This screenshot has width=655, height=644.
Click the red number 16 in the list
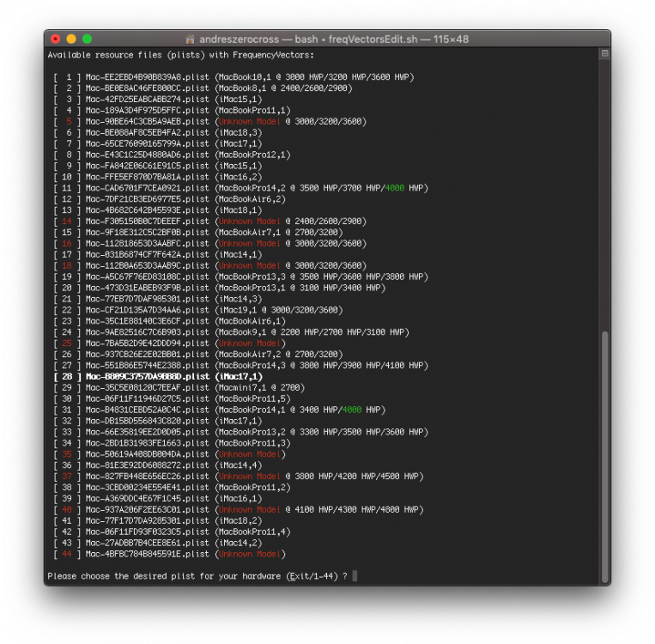pos(67,243)
